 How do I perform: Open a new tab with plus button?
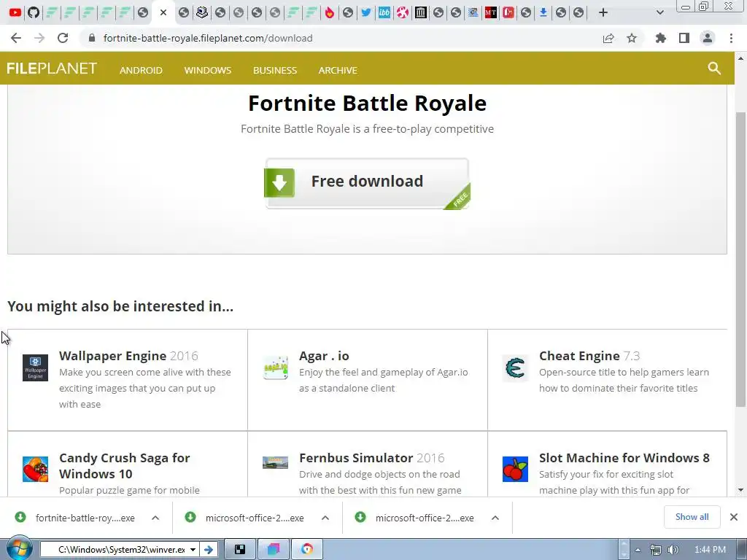[x=603, y=12]
